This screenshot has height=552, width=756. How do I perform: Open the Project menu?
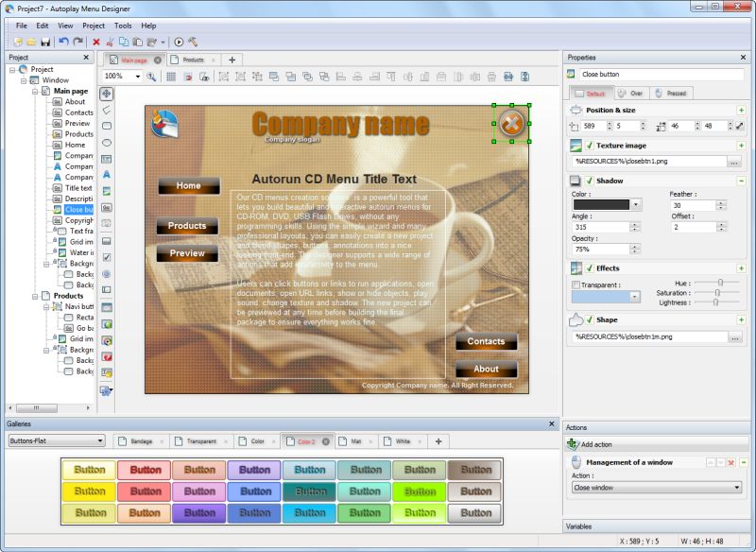(94, 26)
